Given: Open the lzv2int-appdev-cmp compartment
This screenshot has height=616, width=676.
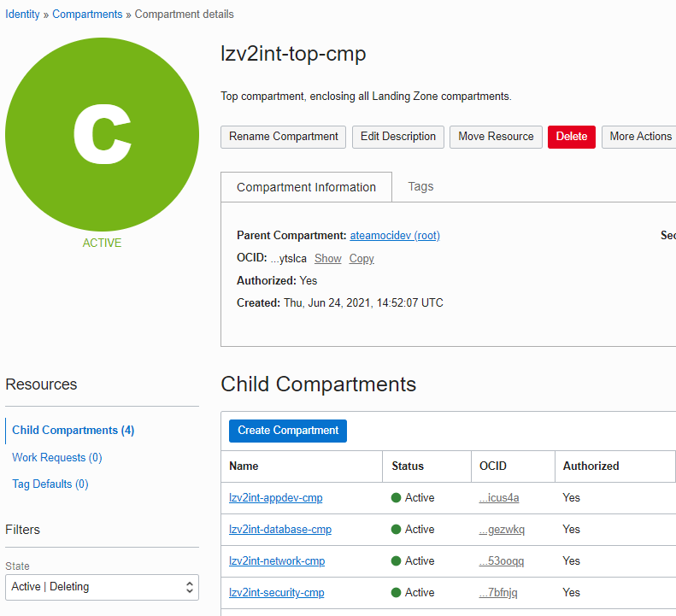Looking at the screenshot, I should click(x=276, y=498).
